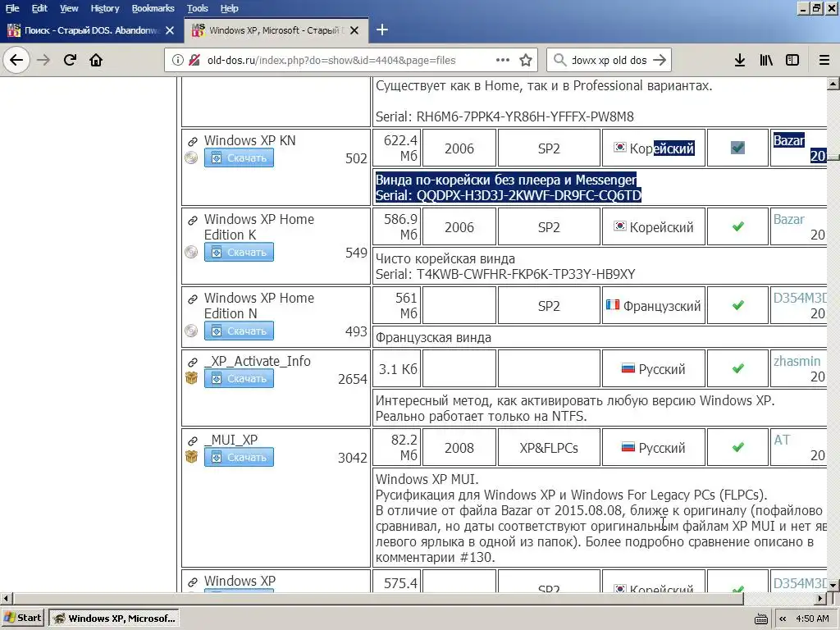Click the search go arrow
Viewport: 840px width, 630px height.
(x=660, y=60)
